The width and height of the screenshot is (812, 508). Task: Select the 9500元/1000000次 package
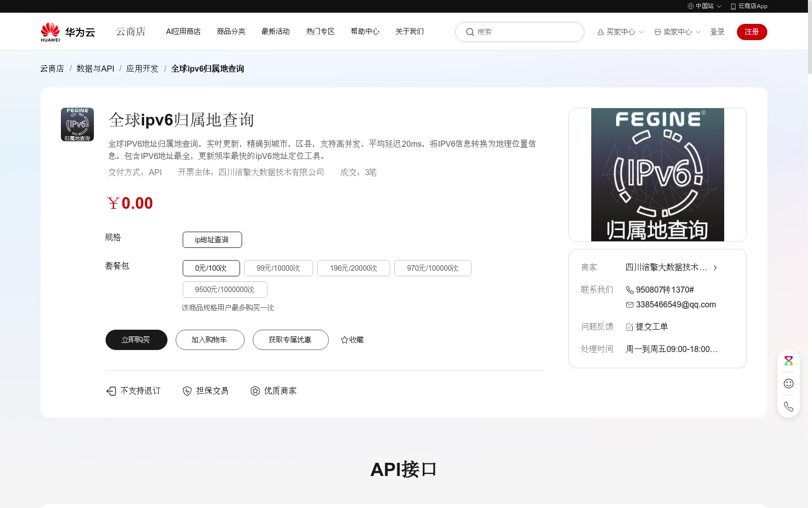225,290
